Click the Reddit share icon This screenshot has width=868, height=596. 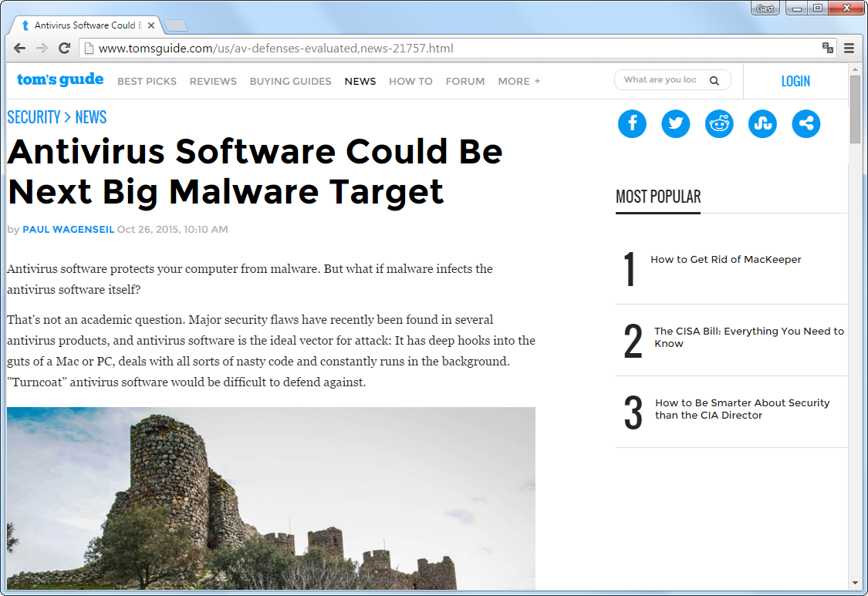719,123
